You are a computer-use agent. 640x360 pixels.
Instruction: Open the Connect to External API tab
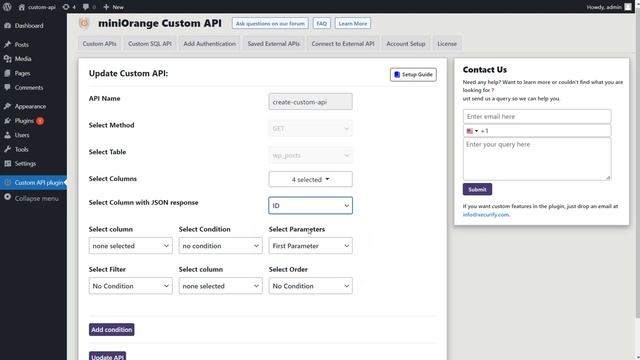tap(343, 44)
